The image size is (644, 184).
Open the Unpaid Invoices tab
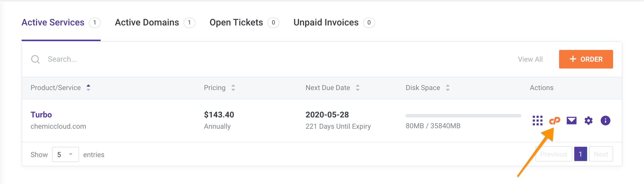[326, 23]
